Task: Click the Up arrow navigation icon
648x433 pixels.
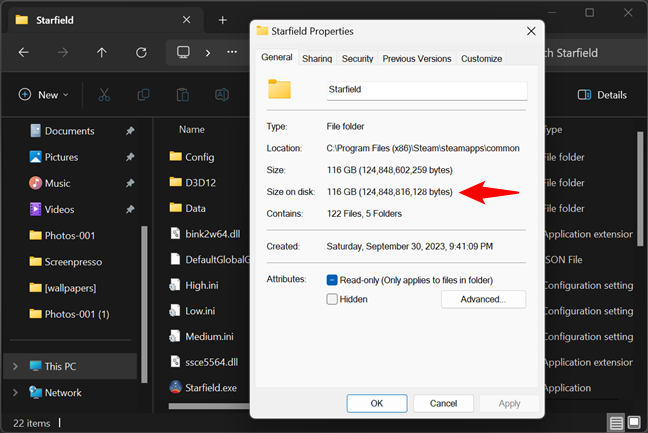Action: click(101, 52)
